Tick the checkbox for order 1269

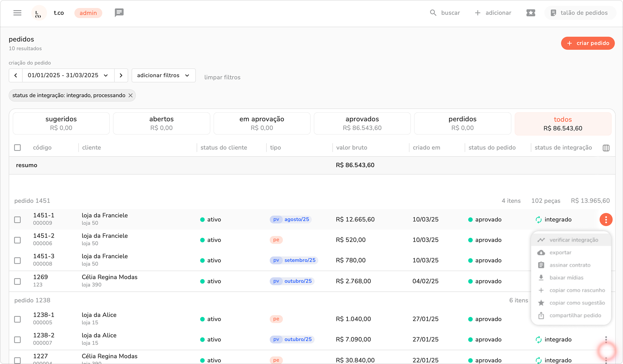(18, 281)
